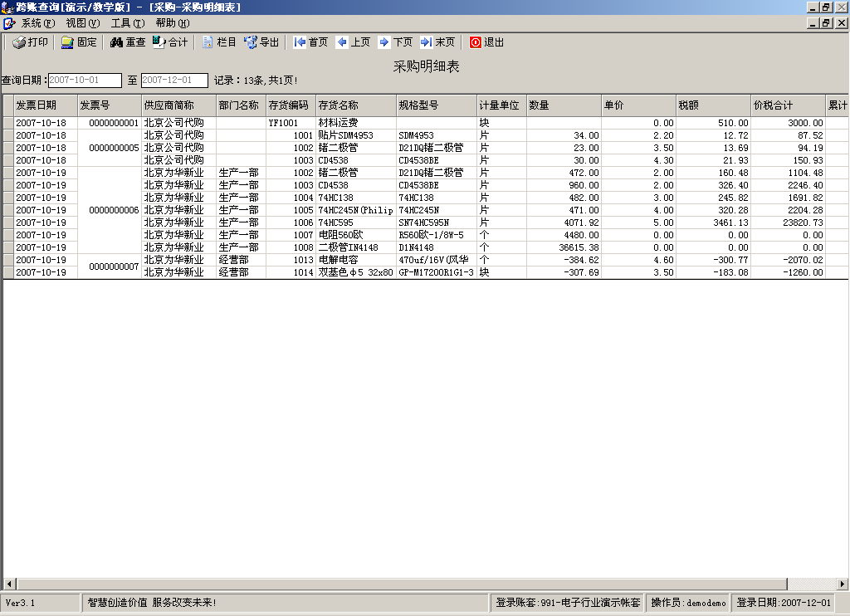The height and width of the screenshot is (616, 850).
Task: Click the 电阻560欧 item name cell
Action: point(356,235)
